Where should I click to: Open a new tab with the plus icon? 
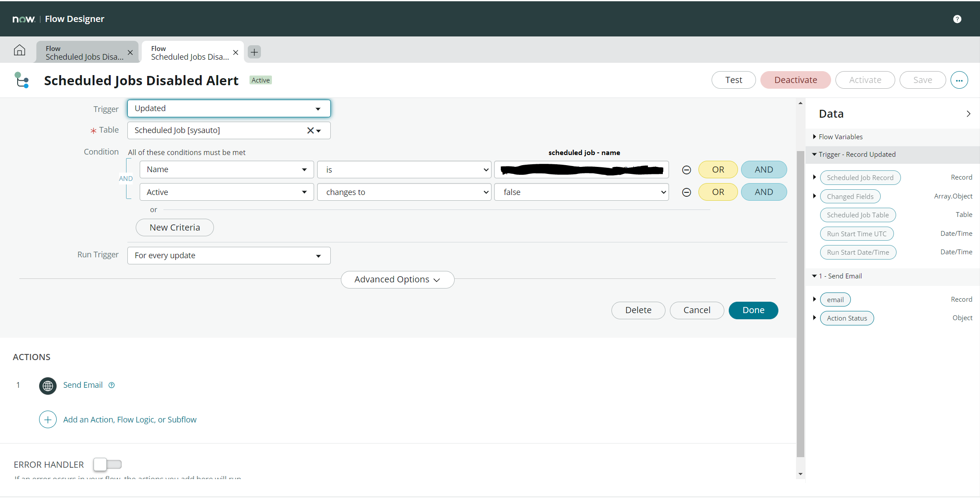point(254,52)
